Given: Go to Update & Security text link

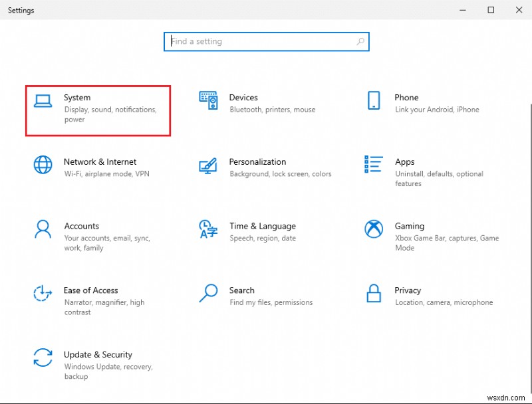Looking at the screenshot, I should [98, 355].
